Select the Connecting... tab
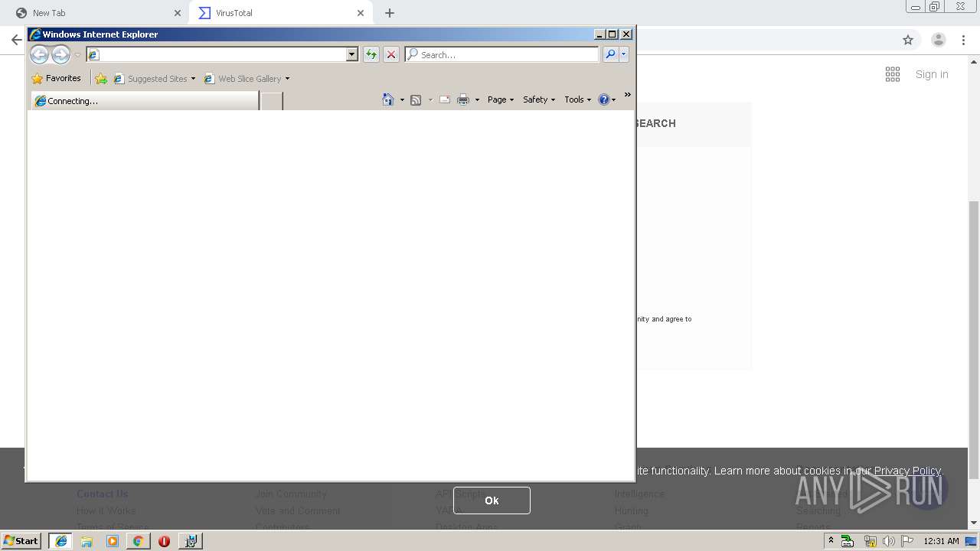The image size is (980, 551). coord(145,100)
